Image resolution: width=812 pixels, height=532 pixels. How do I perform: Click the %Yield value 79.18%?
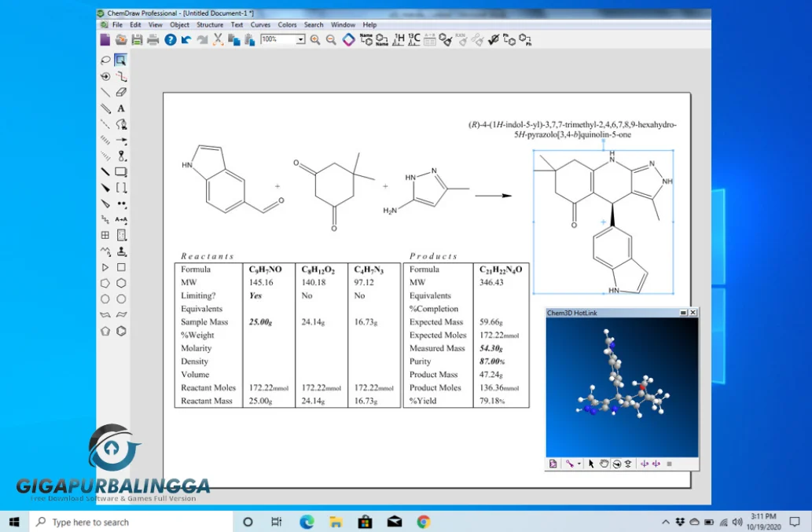pyautogui.click(x=492, y=401)
